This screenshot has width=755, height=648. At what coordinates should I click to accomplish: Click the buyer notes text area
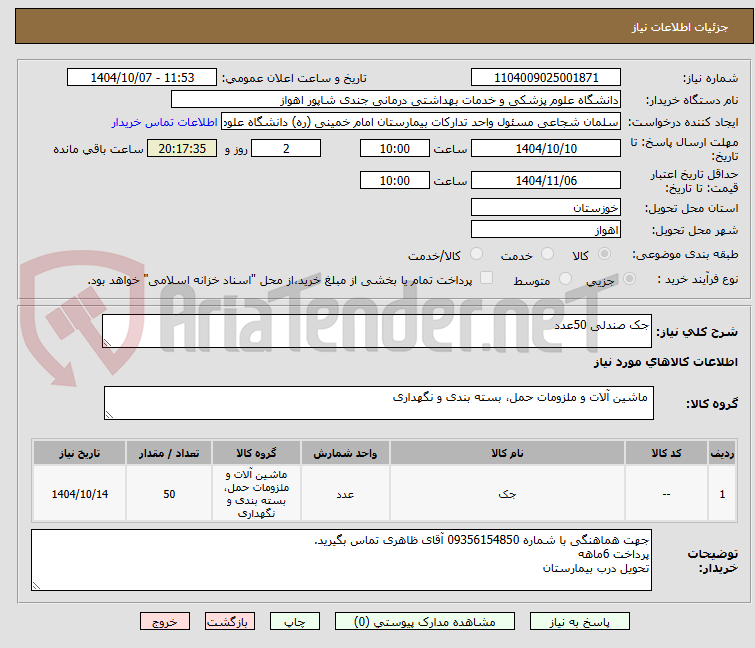click(341, 560)
